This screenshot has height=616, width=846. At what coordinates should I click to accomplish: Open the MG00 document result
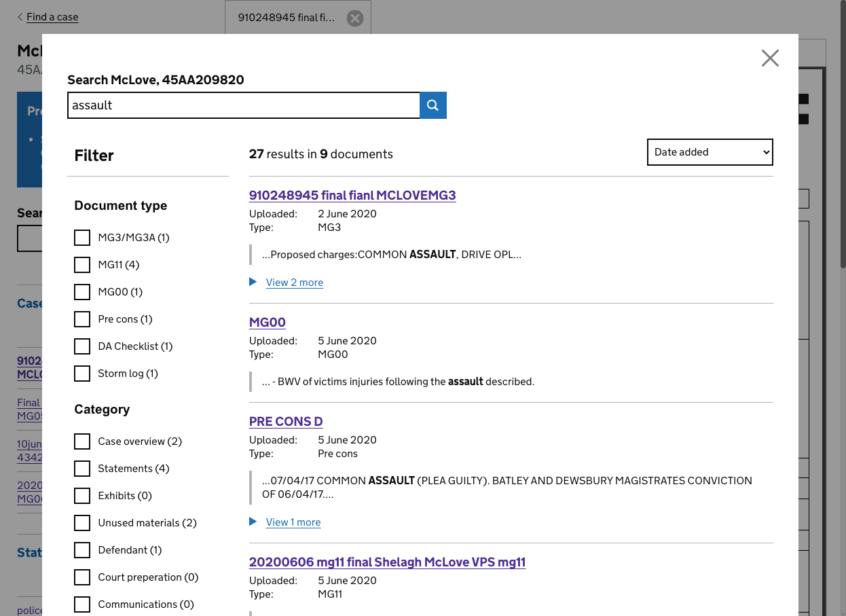[x=267, y=323]
